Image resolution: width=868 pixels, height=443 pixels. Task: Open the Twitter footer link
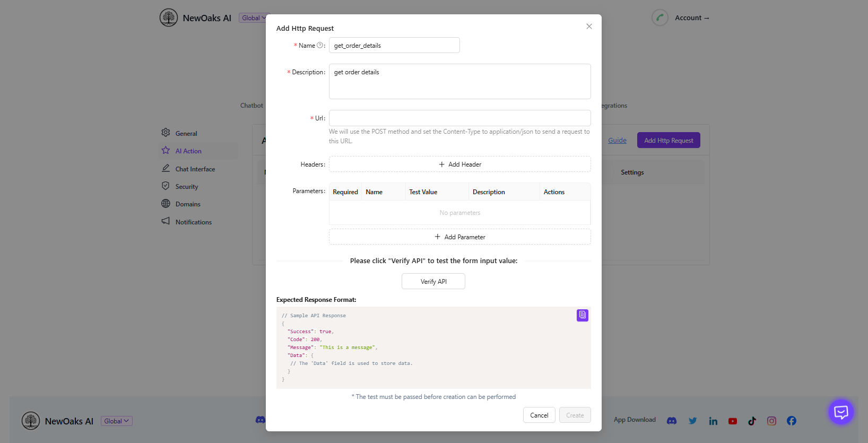tap(693, 421)
